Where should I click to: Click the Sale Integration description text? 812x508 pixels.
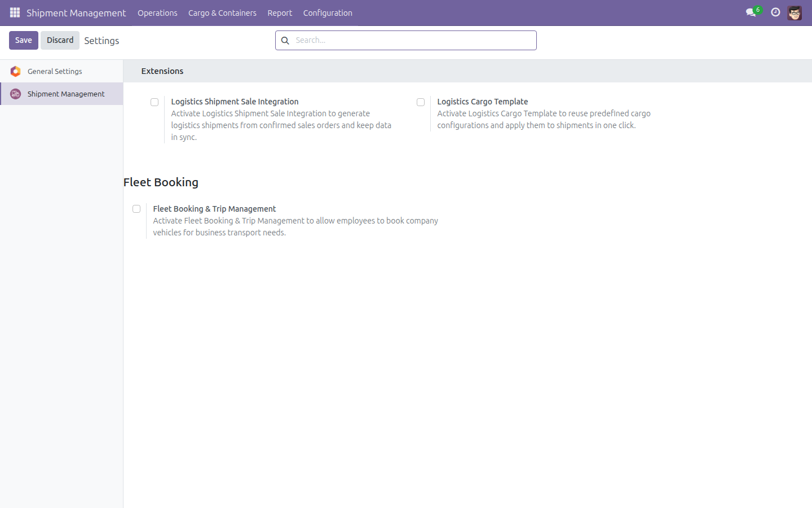(x=281, y=125)
